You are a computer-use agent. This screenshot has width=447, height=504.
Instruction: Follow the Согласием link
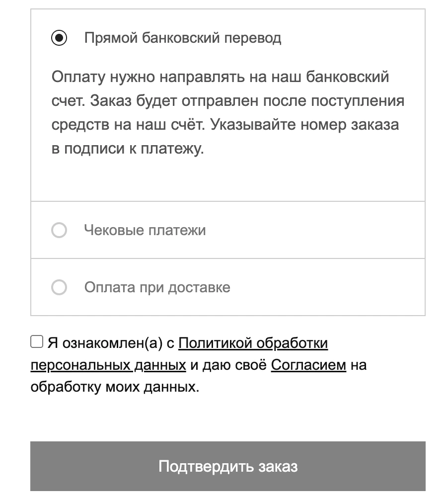pyautogui.click(x=308, y=365)
